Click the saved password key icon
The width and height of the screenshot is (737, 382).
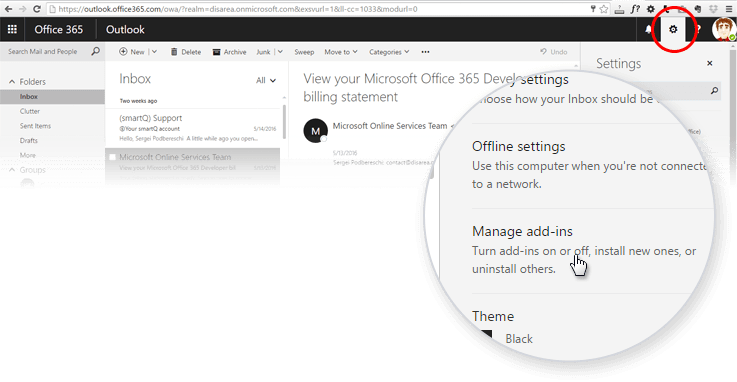(593, 9)
